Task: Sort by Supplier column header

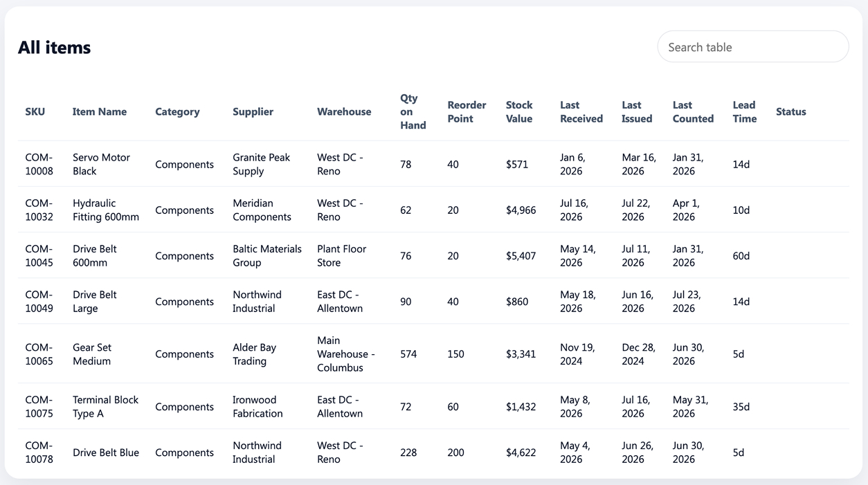Action: 253,111
